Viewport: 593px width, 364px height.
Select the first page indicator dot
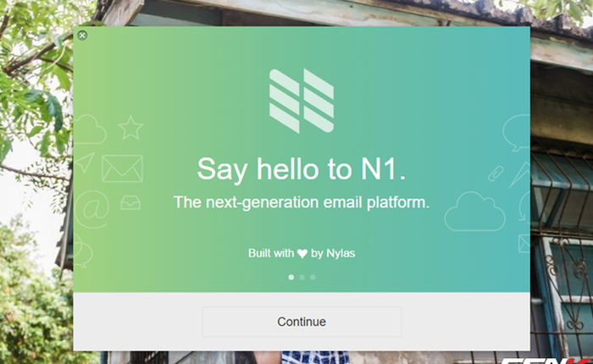point(291,277)
